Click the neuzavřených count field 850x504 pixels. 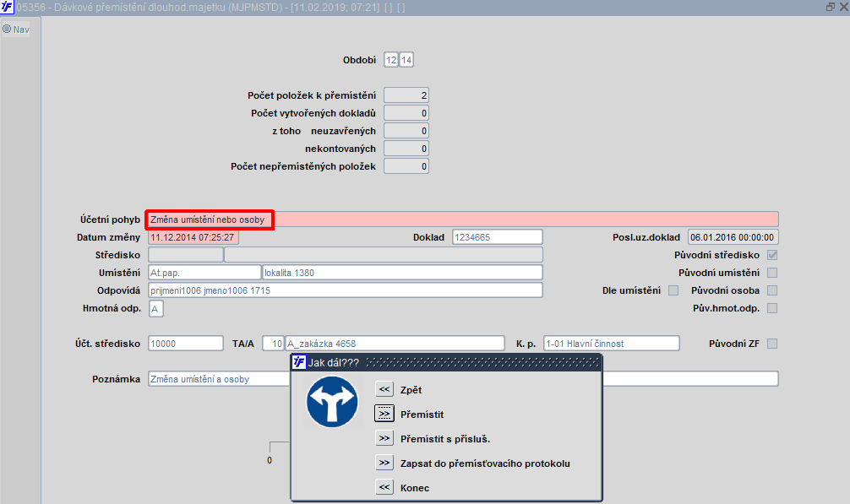click(x=406, y=131)
